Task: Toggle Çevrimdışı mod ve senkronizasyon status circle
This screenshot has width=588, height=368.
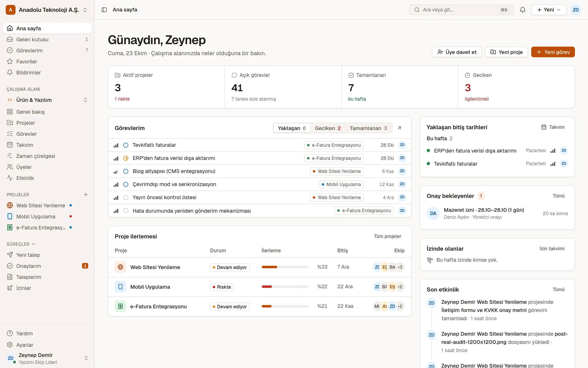Action: pyautogui.click(x=126, y=184)
